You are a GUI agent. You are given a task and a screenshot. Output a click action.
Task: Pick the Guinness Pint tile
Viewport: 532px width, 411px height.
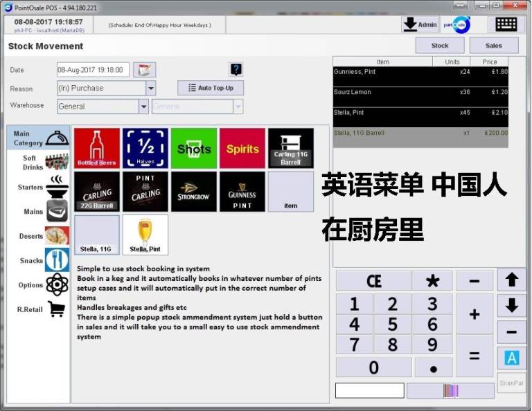tap(242, 192)
